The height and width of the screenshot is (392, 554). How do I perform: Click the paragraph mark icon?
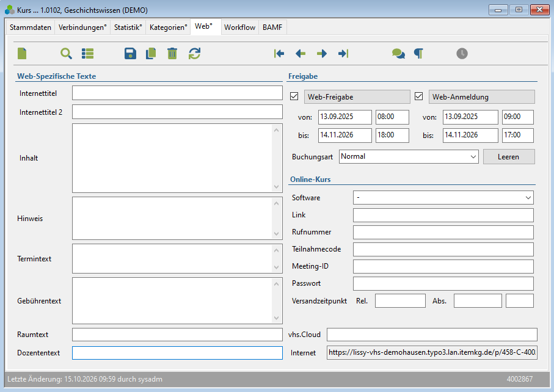pos(418,54)
